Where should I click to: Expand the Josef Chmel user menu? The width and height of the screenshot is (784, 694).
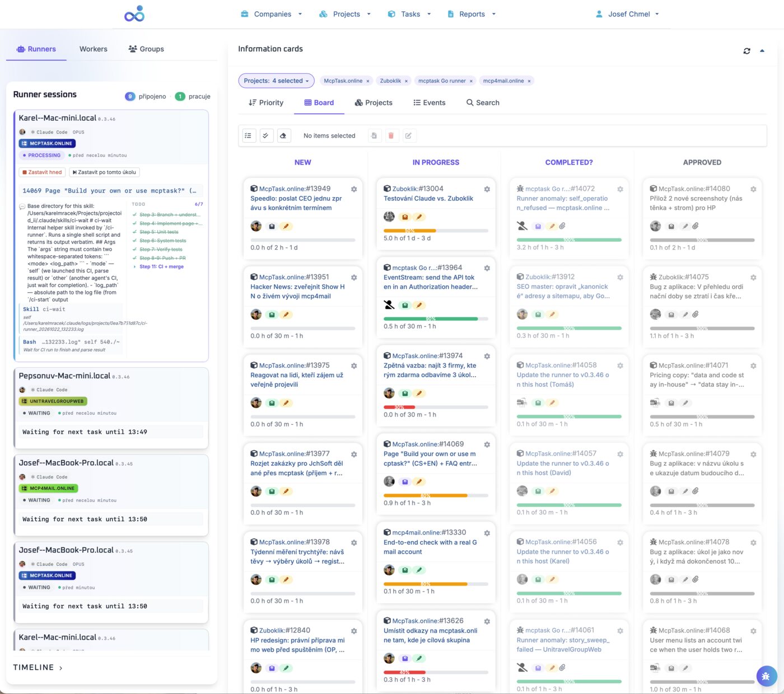pos(628,14)
